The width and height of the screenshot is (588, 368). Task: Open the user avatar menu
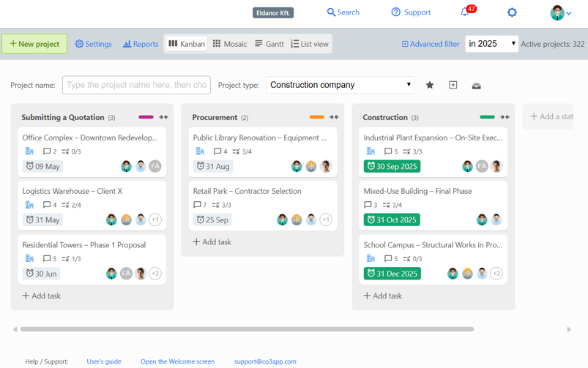click(560, 12)
